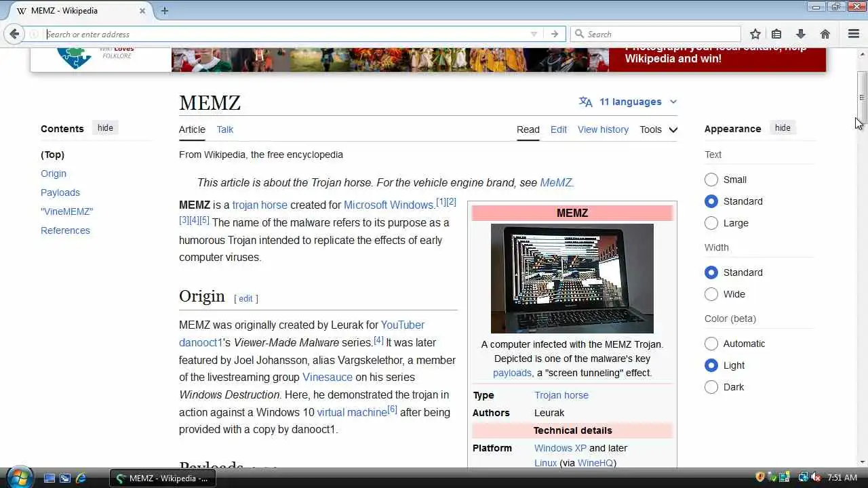Image resolution: width=868 pixels, height=488 pixels.
Task: Open the danooct1 link
Action: coord(201,343)
